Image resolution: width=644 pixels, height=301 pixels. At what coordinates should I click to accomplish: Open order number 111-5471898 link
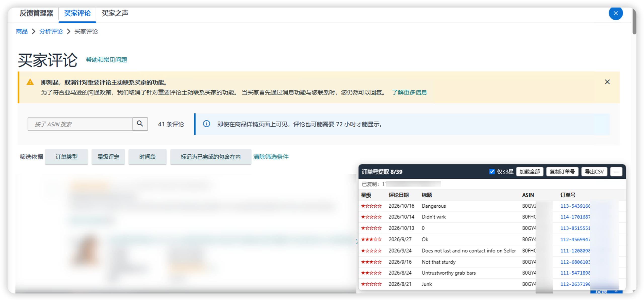pos(575,273)
